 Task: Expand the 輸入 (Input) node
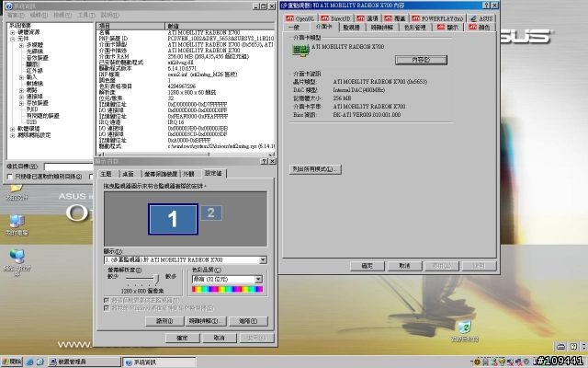21,77
